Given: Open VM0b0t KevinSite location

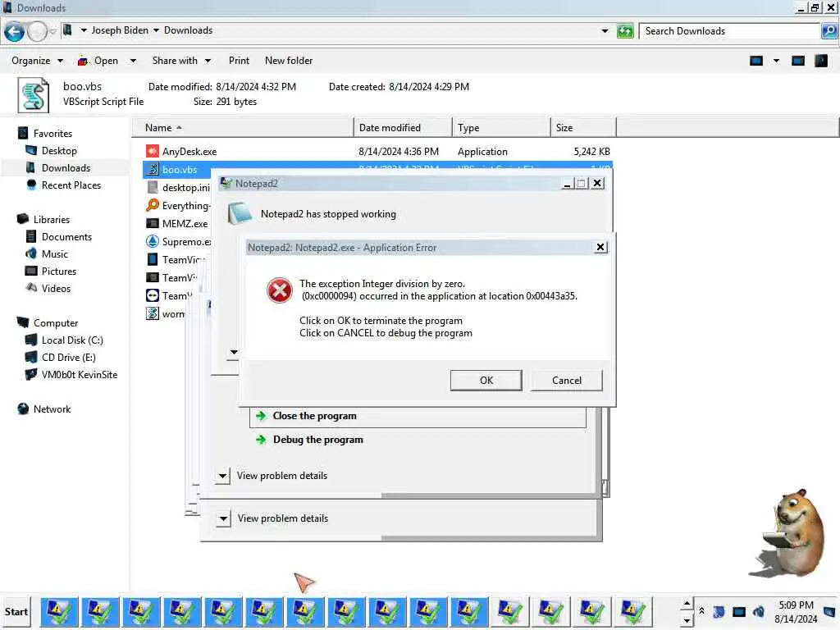Looking at the screenshot, I should pyautogui.click(x=79, y=374).
